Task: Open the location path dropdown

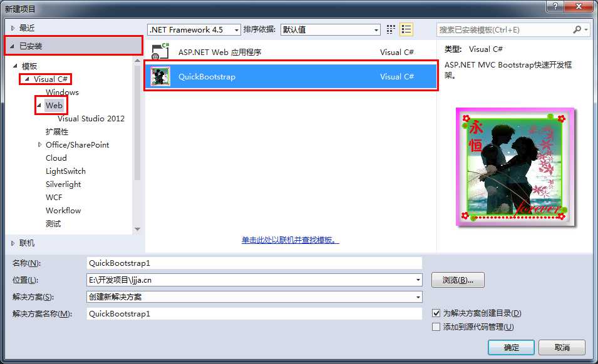Action: [x=418, y=280]
